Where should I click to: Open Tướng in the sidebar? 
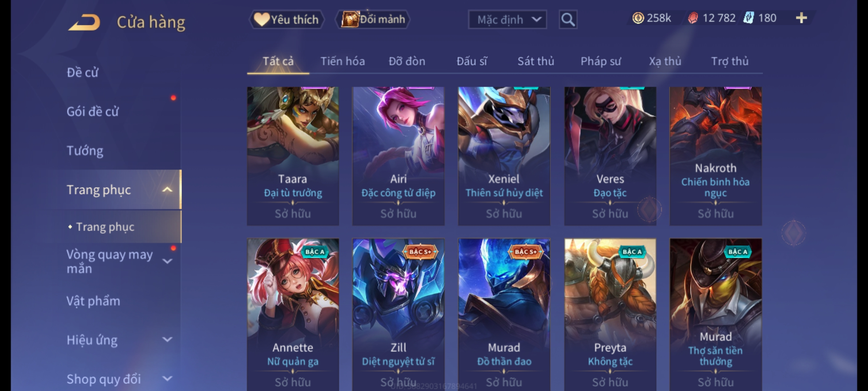pyautogui.click(x=85, y=151)
